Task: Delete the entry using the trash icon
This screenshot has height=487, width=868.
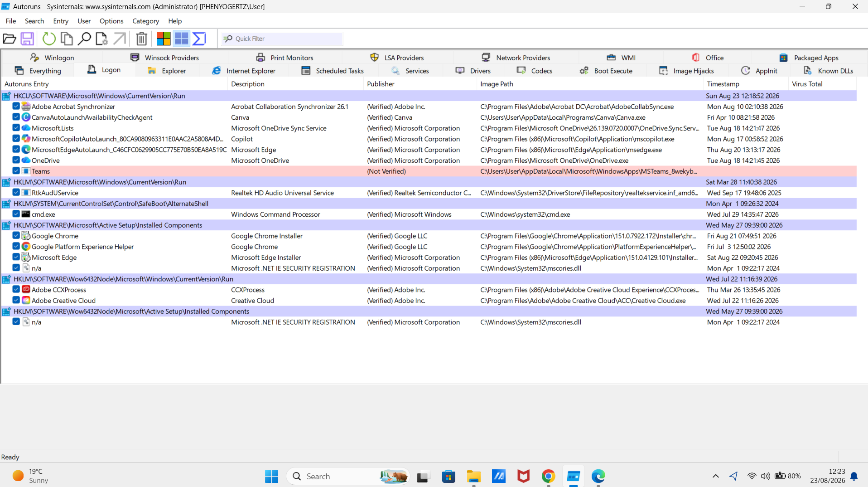Action: pyautogui.click(x=141, y=39)
